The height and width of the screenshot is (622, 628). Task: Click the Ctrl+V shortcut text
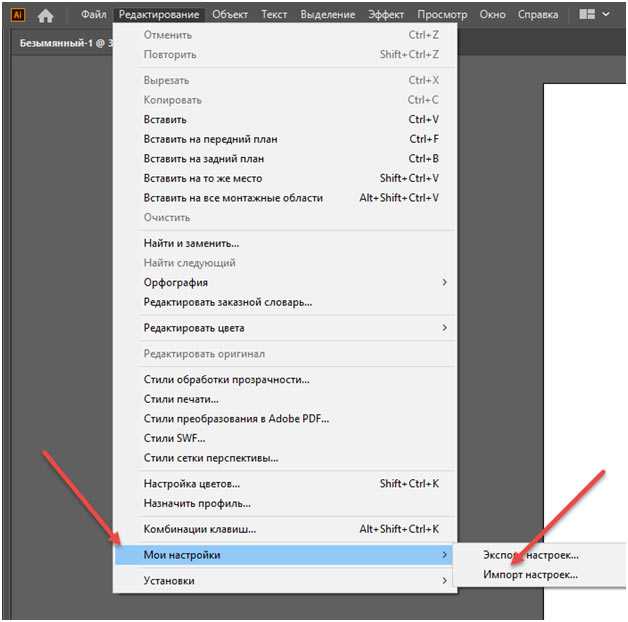point(423,119)
